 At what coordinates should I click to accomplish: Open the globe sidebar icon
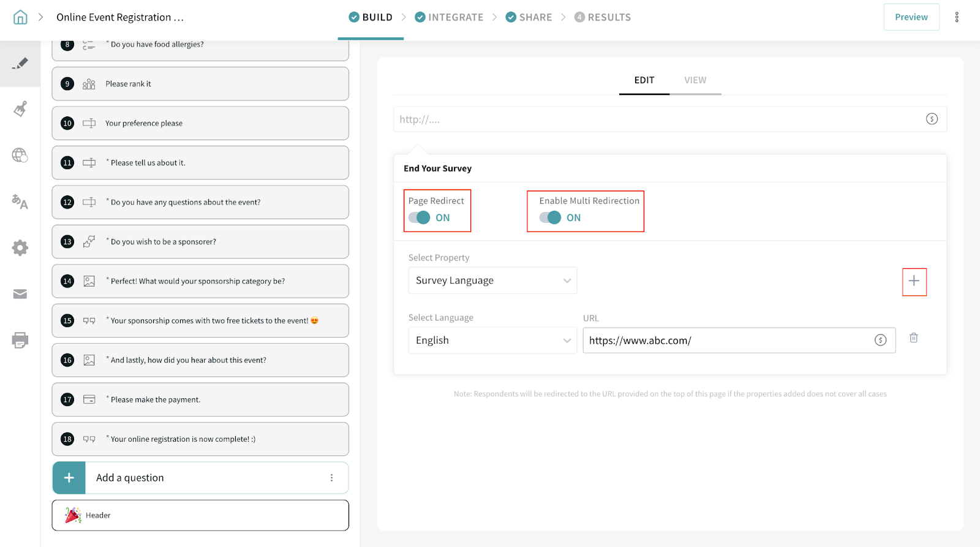tap(20, 156)
